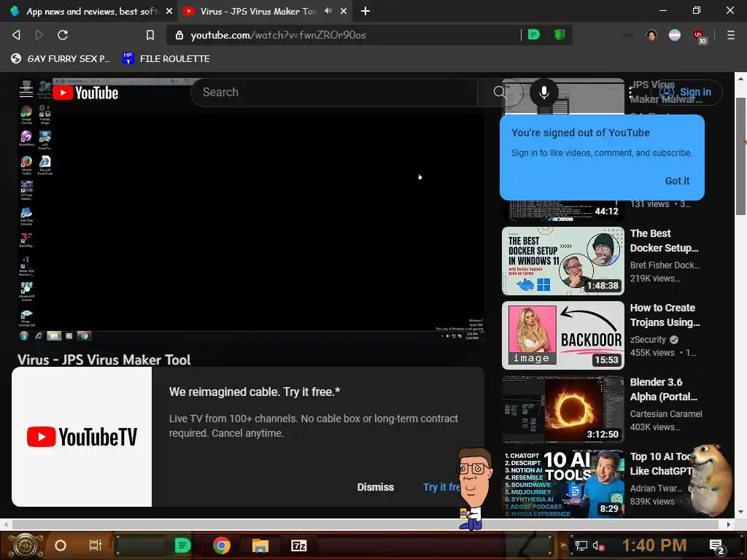Screen dimensions: 747x560
Task: Open the uBlock extension showing badge 10
Action: coord(700,36)
